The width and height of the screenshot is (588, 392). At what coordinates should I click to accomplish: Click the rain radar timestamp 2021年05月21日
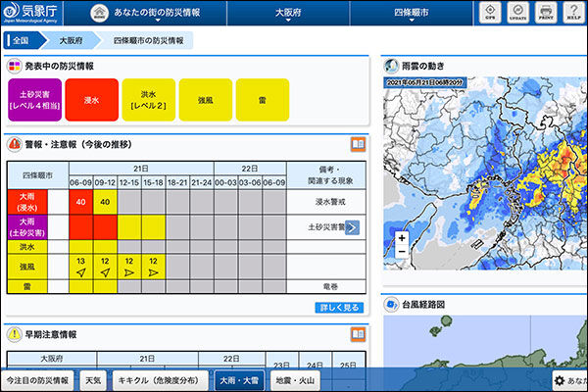425,82
